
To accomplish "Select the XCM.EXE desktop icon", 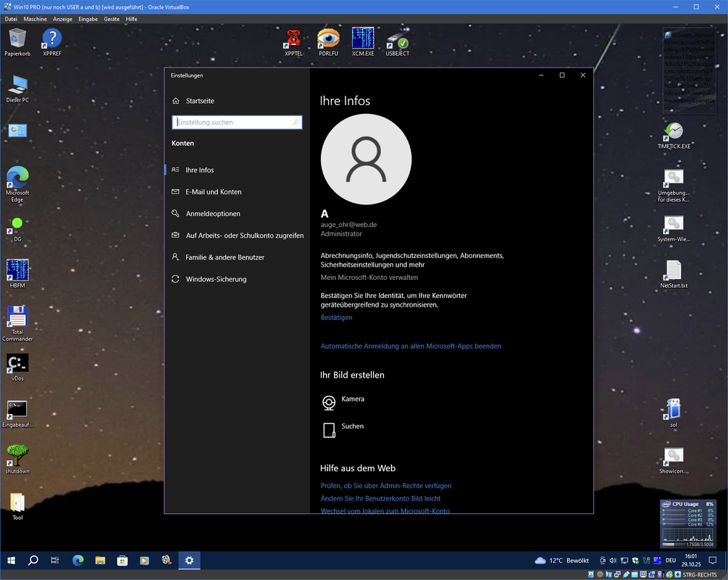I will (x=363, y=42).
